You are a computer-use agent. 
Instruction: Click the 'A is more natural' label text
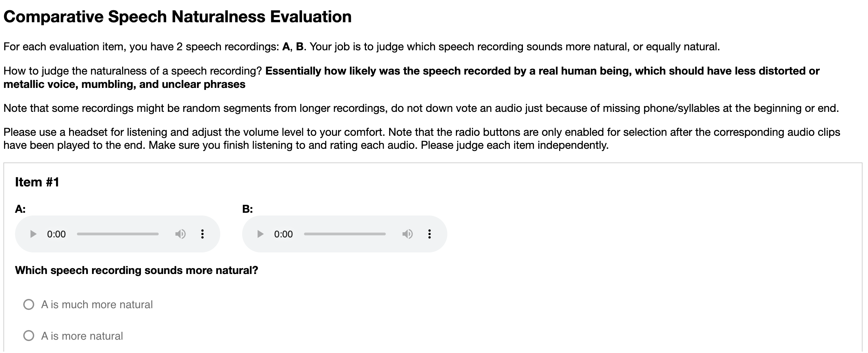point(82,336)
